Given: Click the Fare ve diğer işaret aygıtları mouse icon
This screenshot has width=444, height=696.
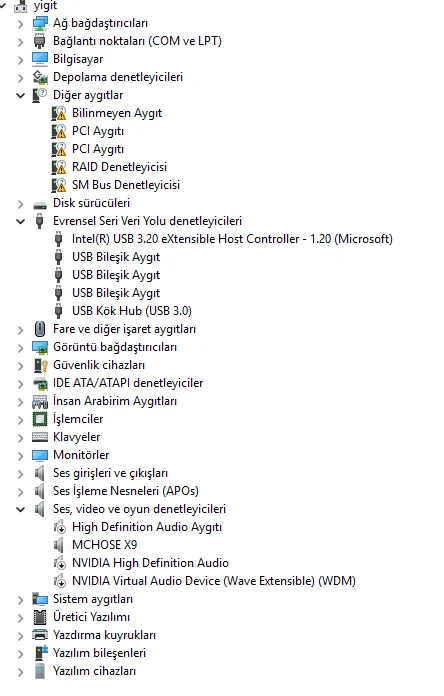Looking at the screenshot, I should pos(40,329).
